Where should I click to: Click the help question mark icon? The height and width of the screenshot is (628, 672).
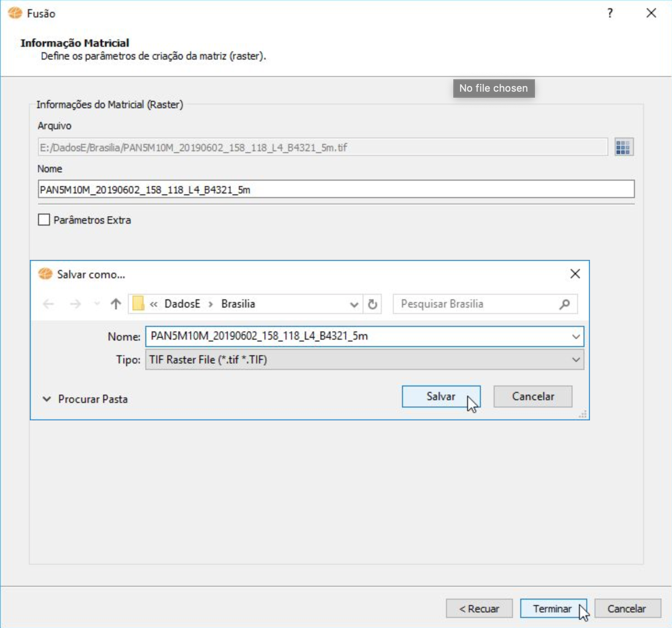(610, 13)
